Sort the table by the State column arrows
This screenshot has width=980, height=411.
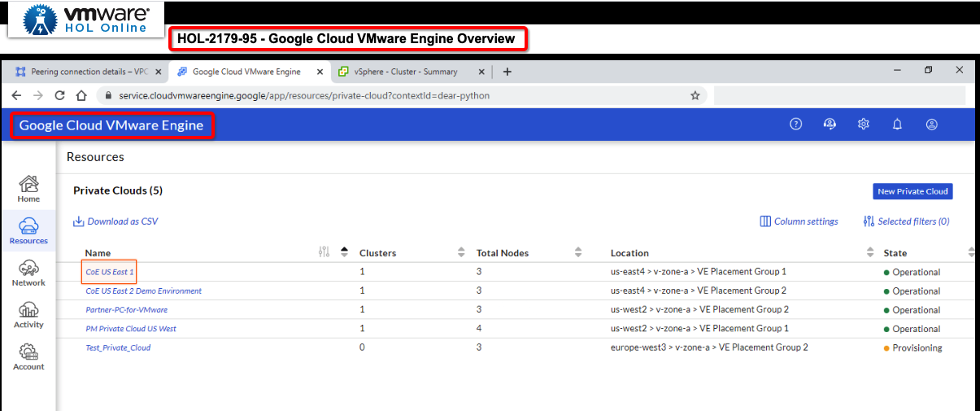[x=971, y=252]
